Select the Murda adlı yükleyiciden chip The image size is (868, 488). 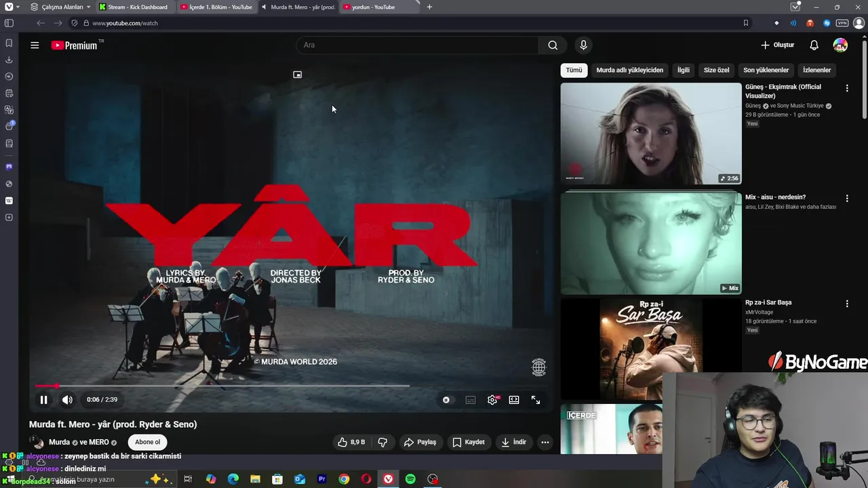pos(630,70)
